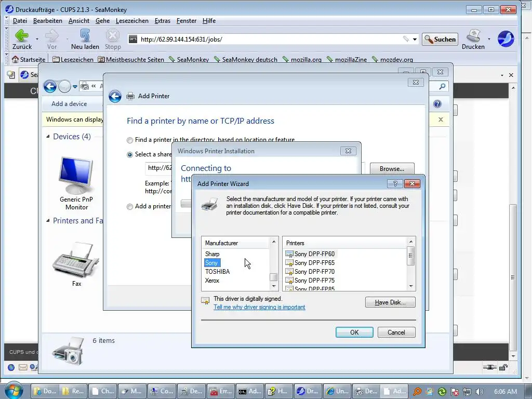Click the mozdev.org bookmark
Viewport: 532px width, 399px height.
click(x=393, y=59)
